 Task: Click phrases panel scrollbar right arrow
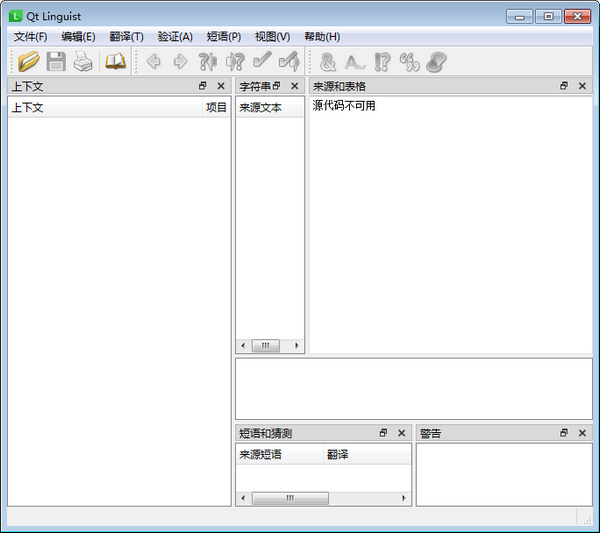[404, 498]
